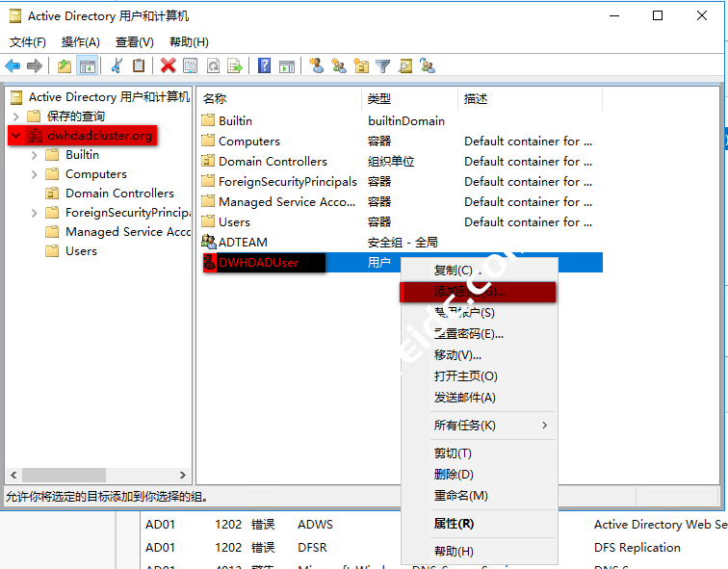The height and width of the screenshot is (569, 728).
Task: Click the Back arrow in toolbar
Action: (13, 65)
